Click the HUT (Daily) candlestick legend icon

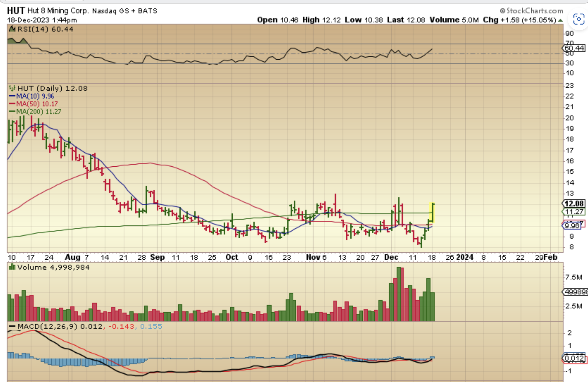(x=12, y=88)
